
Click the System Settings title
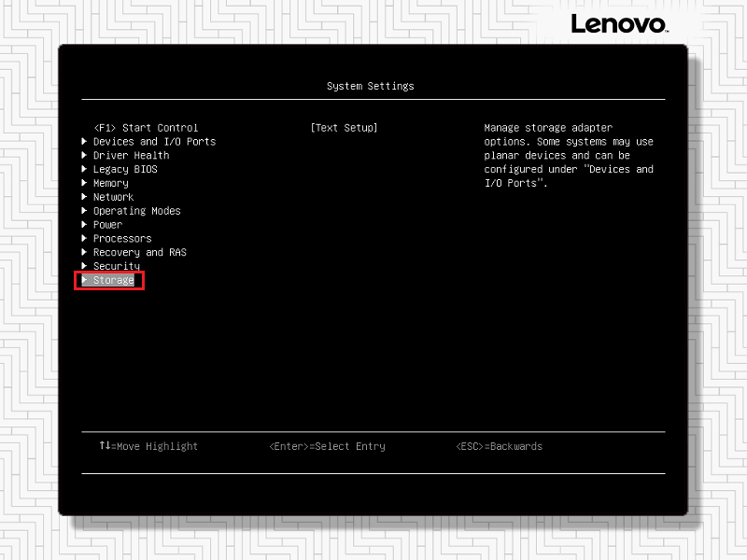coord(370,86)
